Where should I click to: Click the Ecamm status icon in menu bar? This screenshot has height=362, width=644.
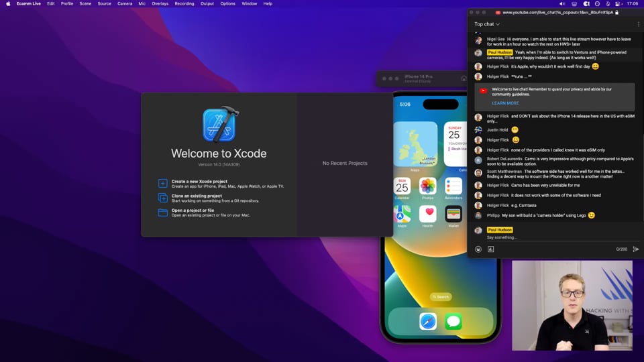point(586,4)
